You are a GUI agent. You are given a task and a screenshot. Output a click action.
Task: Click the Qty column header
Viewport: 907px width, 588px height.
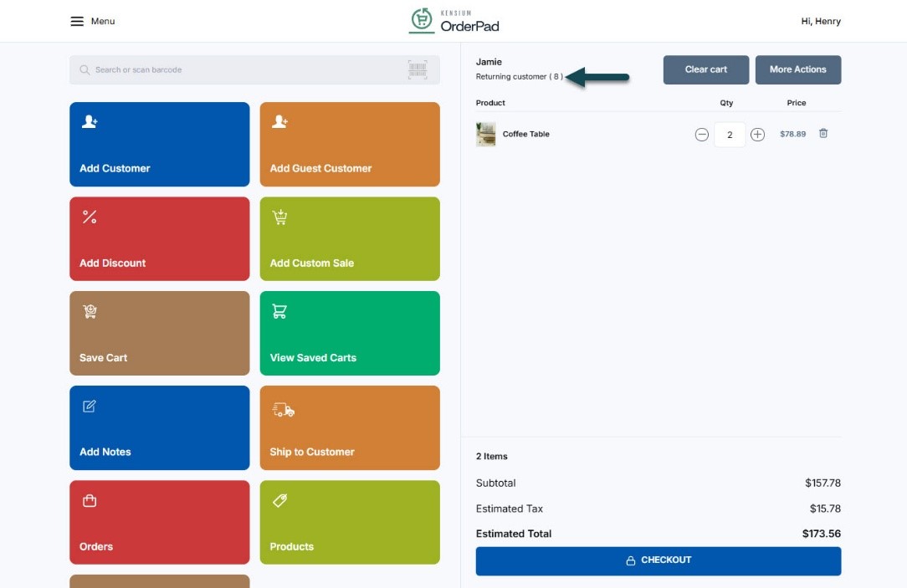pos(726,103)
